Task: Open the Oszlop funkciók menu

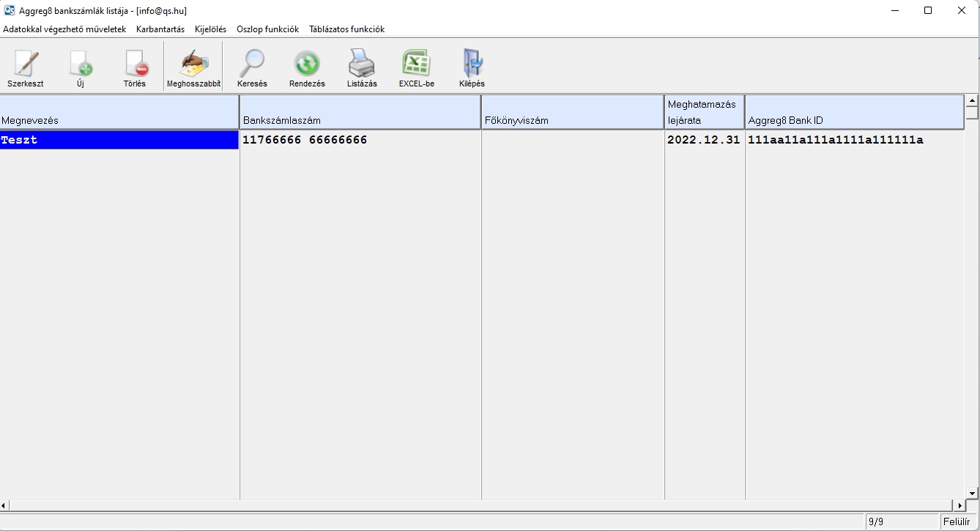Action: pyautogui.click(x=267, y=29)
